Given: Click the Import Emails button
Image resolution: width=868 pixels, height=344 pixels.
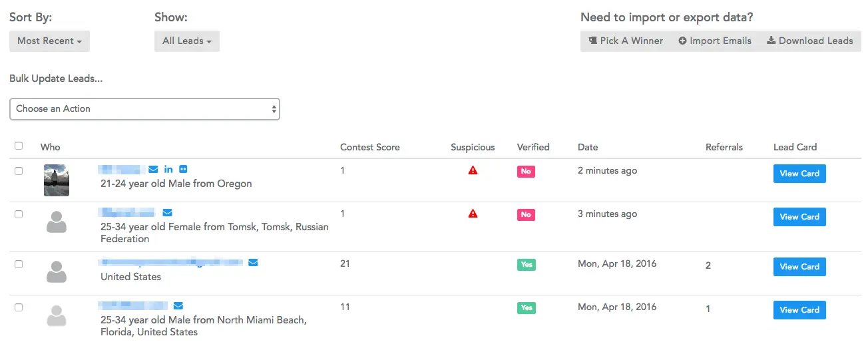Looking at the screenshot, I should [715, 41].
